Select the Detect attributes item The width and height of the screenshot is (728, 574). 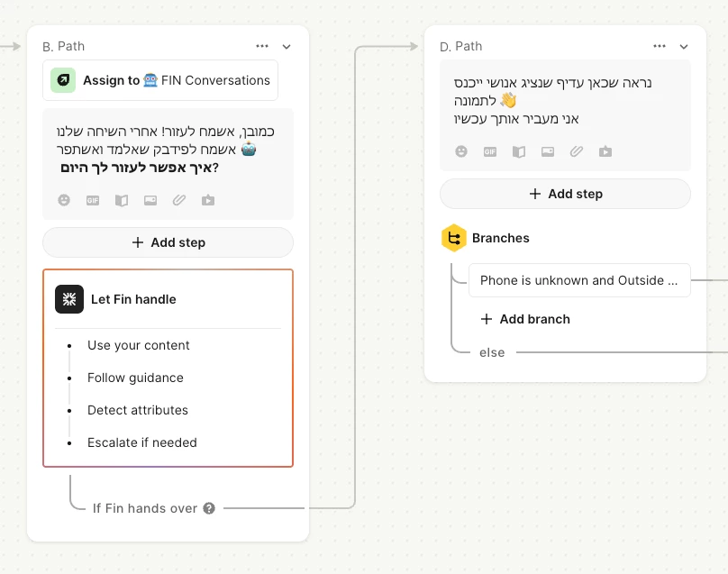(138, 410)
